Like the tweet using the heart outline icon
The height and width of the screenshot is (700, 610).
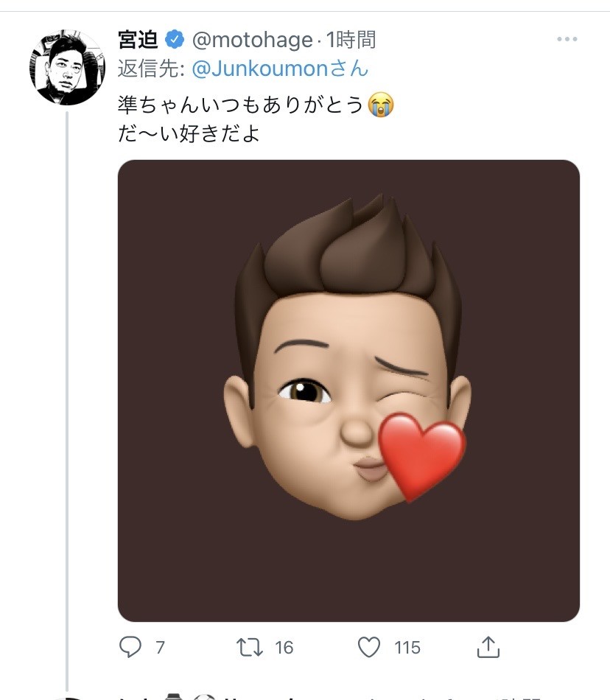pos(368,647)
